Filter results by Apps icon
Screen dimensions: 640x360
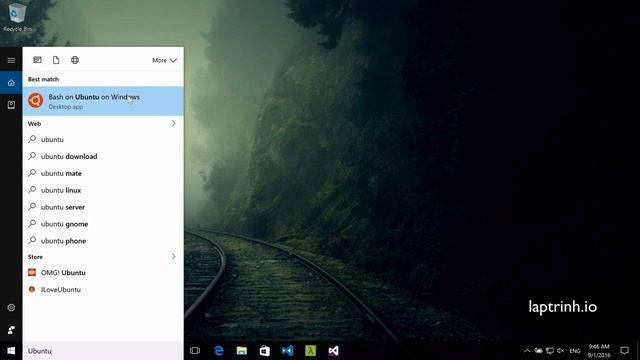[x=37, y=60]
